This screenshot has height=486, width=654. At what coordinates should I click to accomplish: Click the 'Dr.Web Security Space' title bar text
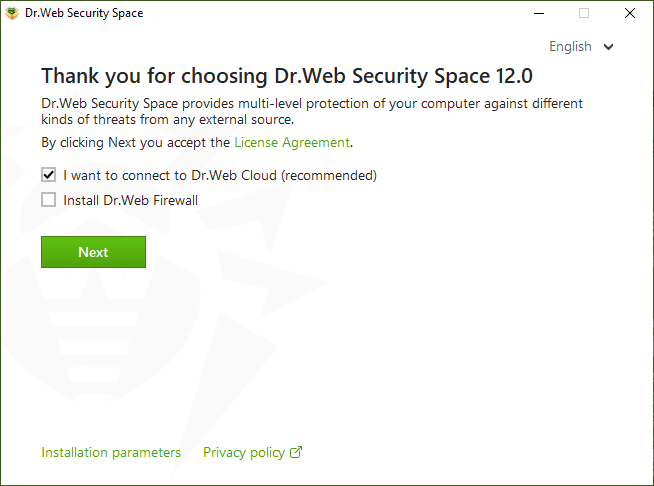(x=84, y=13)
